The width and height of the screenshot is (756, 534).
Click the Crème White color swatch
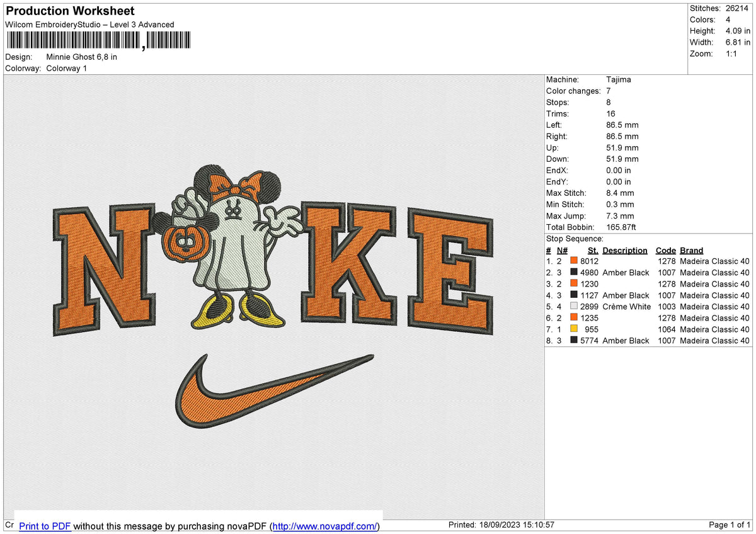(574, 307)
